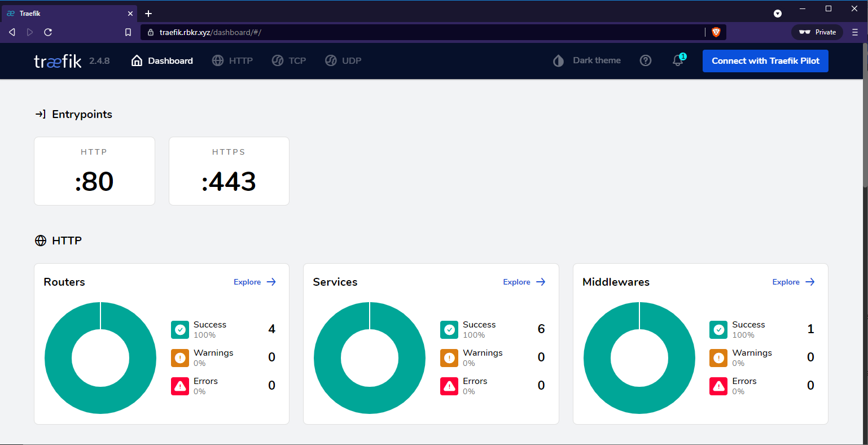Click Connect with Traefik Pilot button
868x445 pixels.
coord(765,61)
